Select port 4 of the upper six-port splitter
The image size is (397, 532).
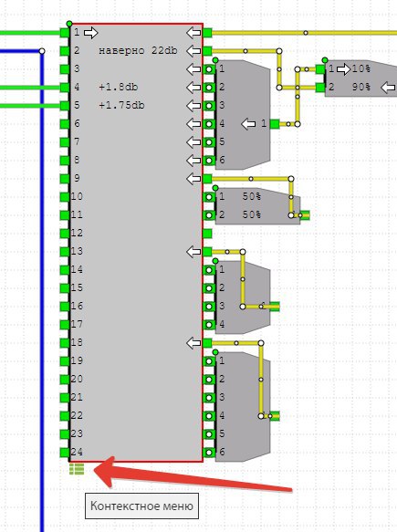pos(209,124)
